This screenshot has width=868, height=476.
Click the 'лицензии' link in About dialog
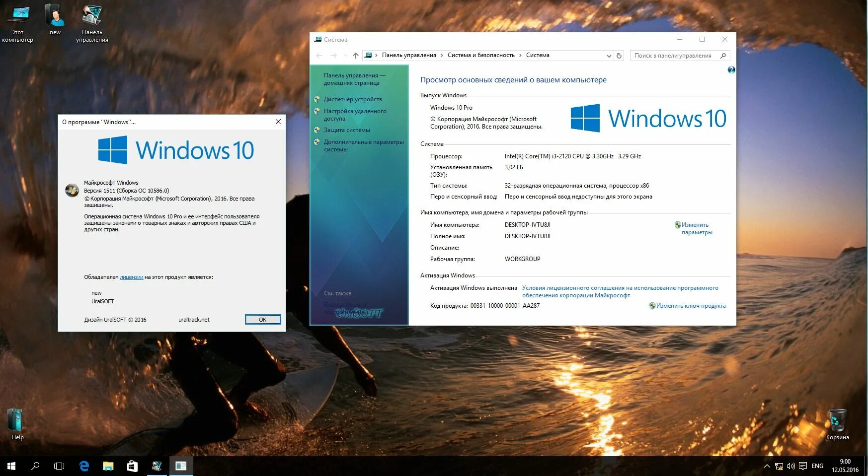(132, 277)
